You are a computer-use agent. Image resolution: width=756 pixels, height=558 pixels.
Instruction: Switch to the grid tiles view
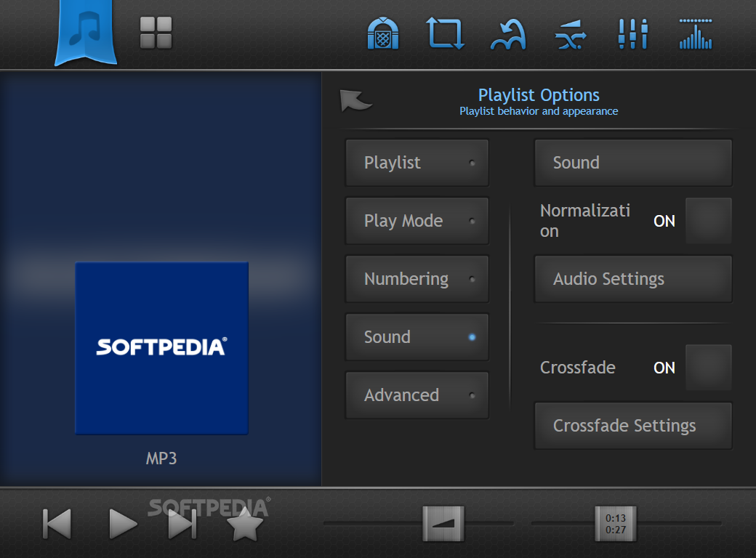pyautogui.click(x=156, y=33)
